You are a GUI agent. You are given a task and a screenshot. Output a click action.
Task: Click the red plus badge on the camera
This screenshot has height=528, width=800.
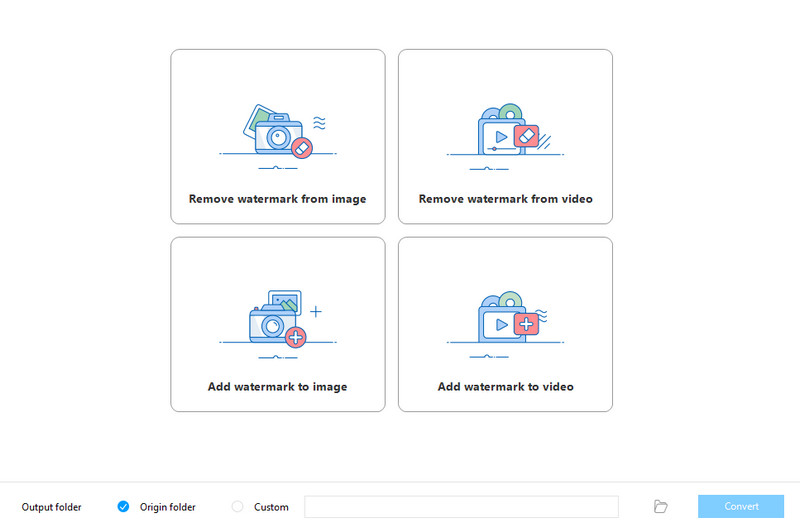tap(295, 337)
